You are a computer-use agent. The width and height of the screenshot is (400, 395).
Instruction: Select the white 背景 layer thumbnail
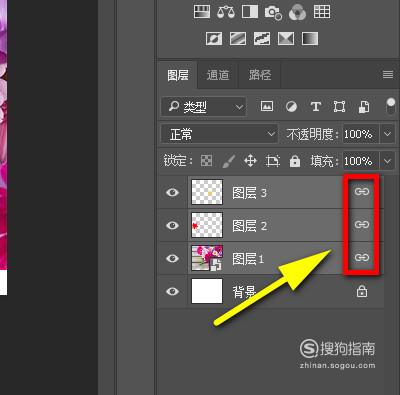tap(207, 291)
